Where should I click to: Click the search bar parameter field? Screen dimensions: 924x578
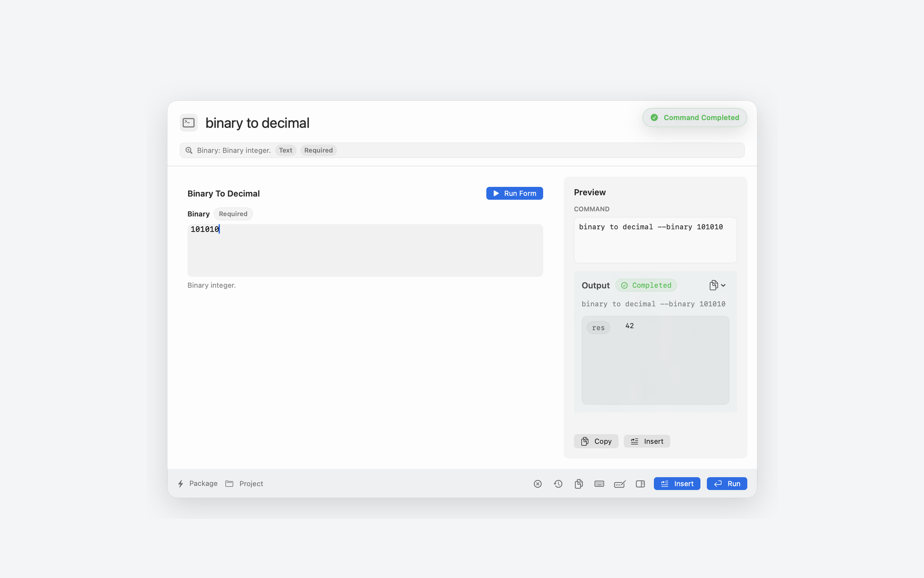462,150
